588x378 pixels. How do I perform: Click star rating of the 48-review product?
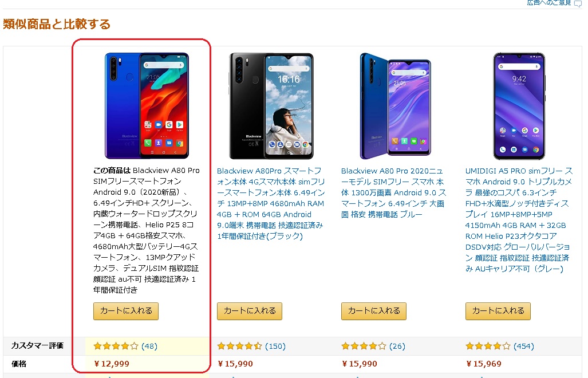116,346
